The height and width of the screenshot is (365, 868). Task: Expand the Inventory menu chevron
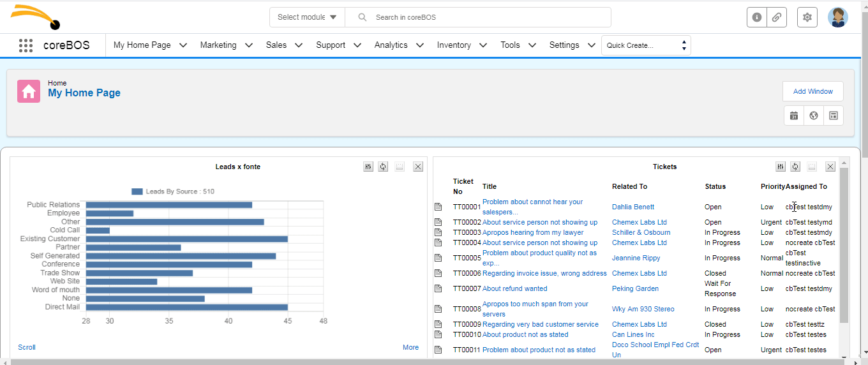483,45
